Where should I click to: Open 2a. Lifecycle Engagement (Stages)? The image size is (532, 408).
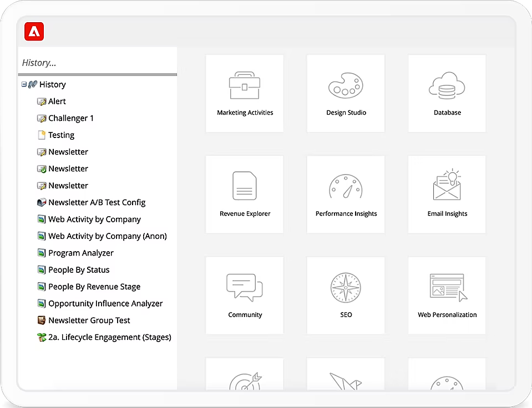point(110,337)
